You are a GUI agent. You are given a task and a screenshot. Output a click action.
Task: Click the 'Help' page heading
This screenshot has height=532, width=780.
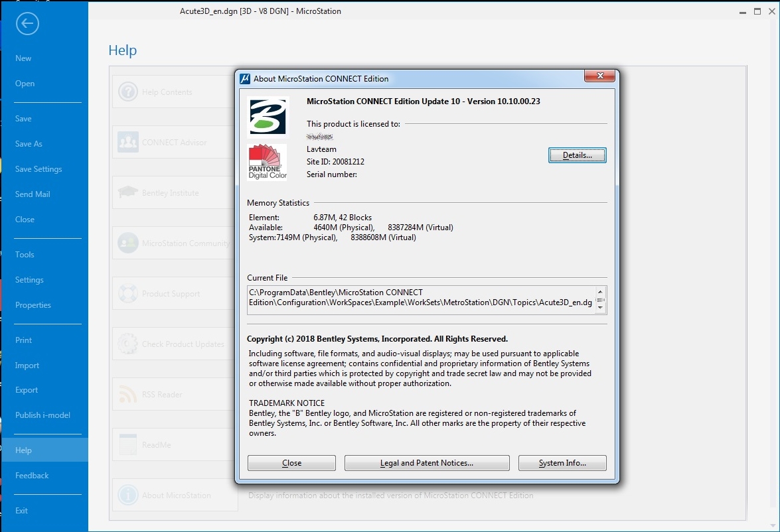[x=122, y=50]
